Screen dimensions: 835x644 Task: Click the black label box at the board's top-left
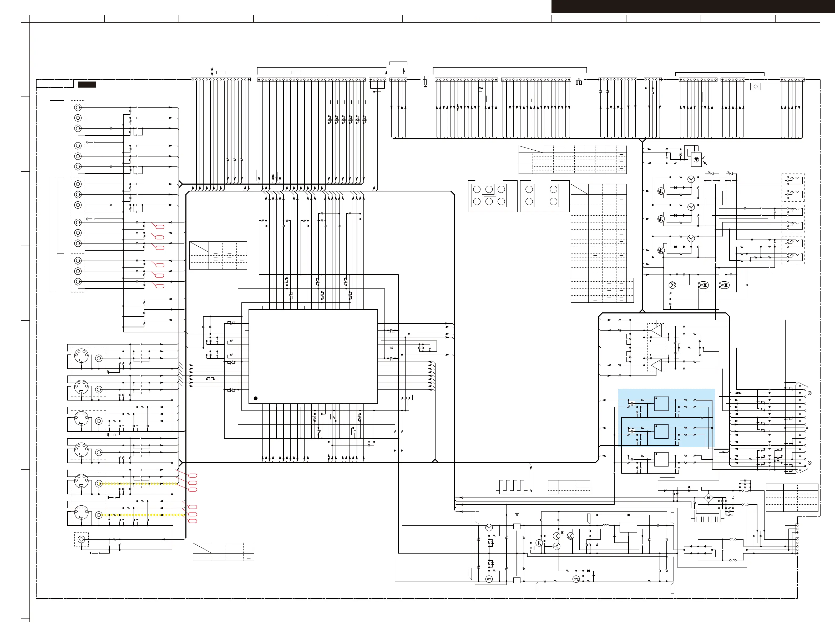pyautogui.click(x=87, y=84)
